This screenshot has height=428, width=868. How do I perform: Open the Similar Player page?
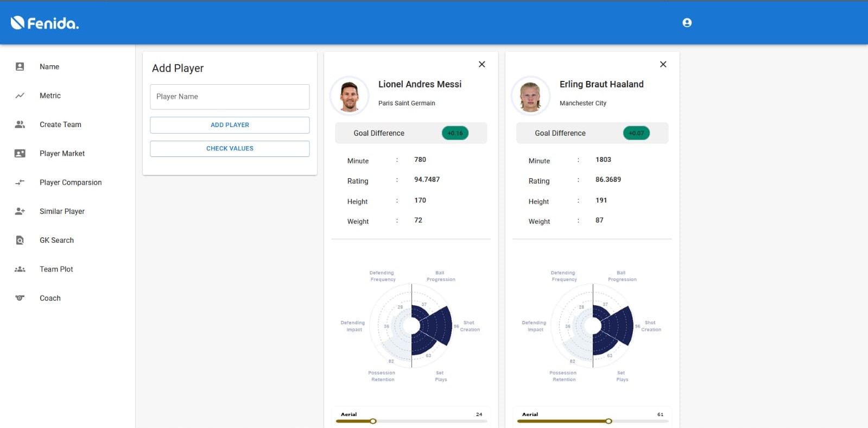click(62, 211)
